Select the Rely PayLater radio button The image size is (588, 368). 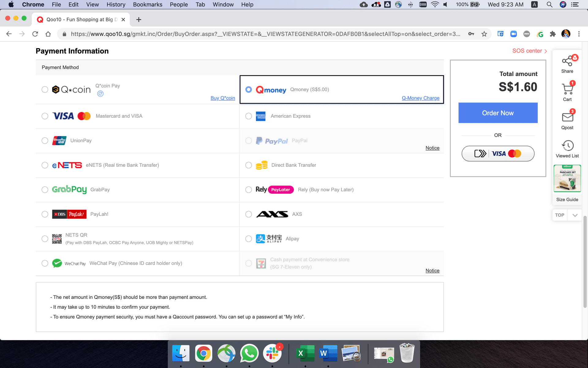[249, 190]
